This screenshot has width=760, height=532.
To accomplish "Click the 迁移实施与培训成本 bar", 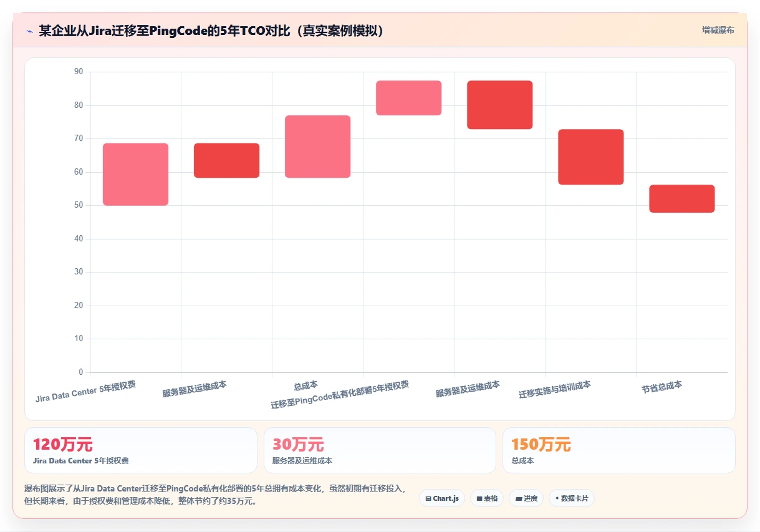I will (x=590, y=157).
